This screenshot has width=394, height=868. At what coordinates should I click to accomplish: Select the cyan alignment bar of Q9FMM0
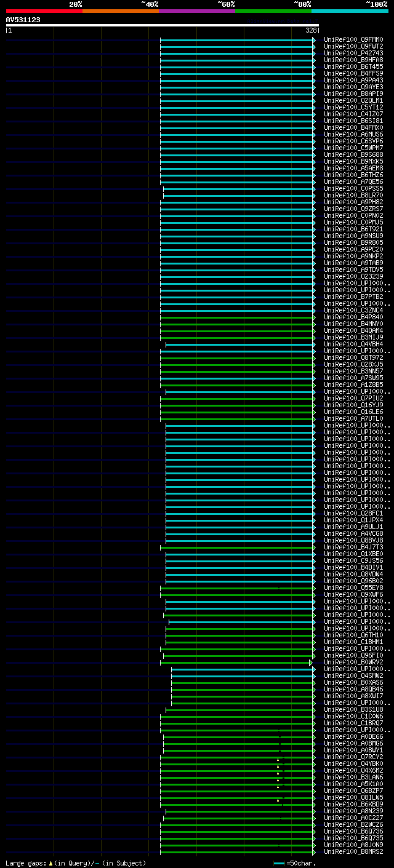pyautogui.click(x=238, y=40)
